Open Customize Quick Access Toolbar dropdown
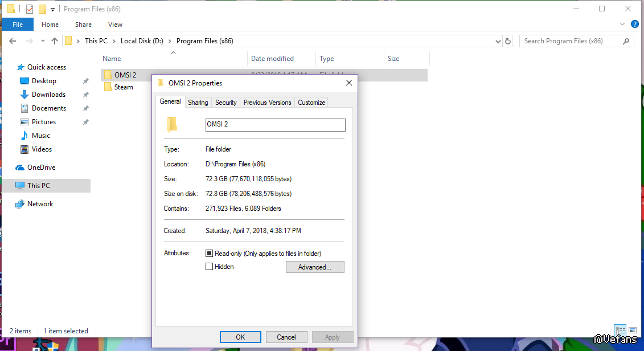The image size is (644, 351). pyautogui.click(x=52, y=10)
